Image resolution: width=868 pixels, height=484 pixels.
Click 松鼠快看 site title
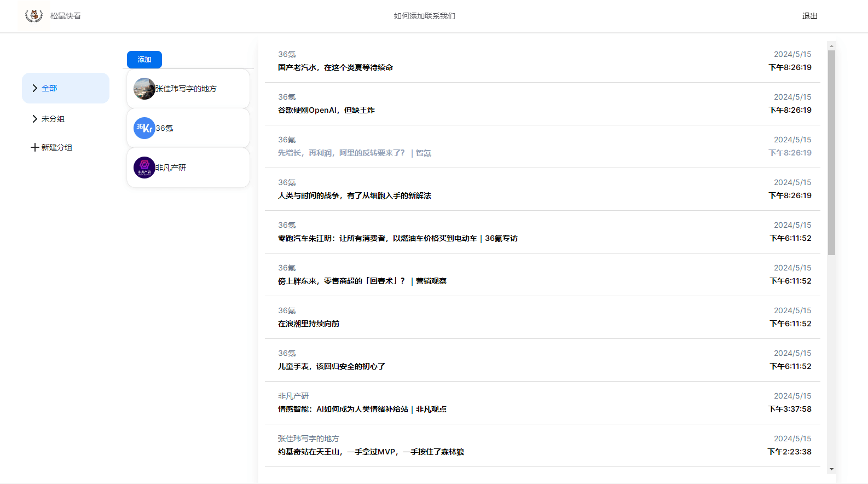tap(66, 16)
